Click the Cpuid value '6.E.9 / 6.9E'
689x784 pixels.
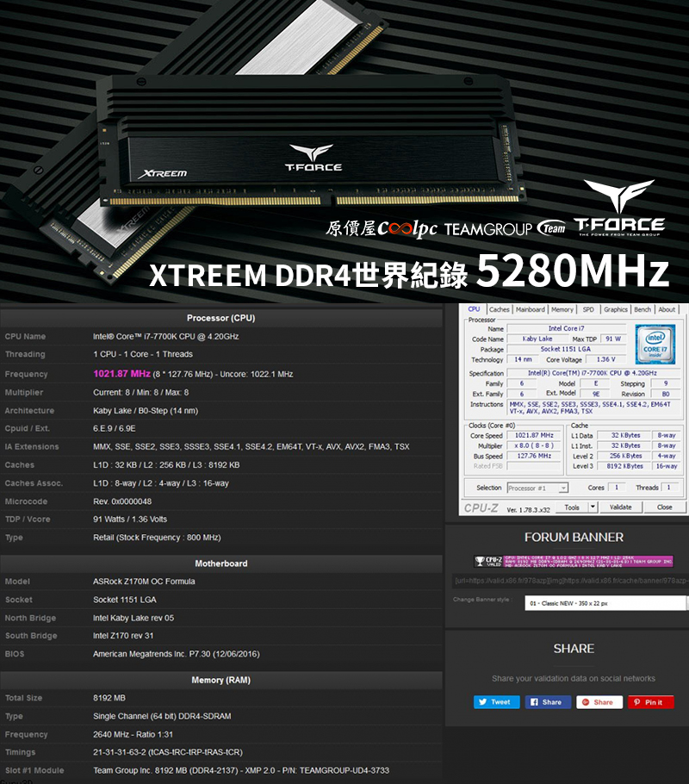pyautogui.click(x=114, y=428)
